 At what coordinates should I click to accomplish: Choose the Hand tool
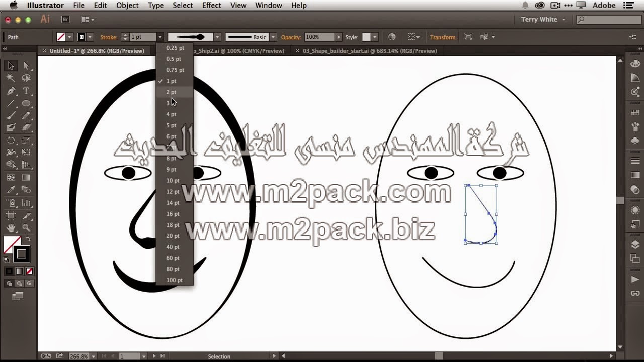coord(11,228)
